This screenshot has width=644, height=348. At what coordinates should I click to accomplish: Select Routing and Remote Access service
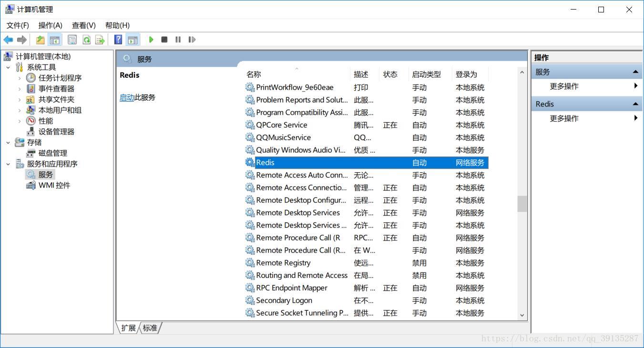pyautogui.click(x=366, y=275)
